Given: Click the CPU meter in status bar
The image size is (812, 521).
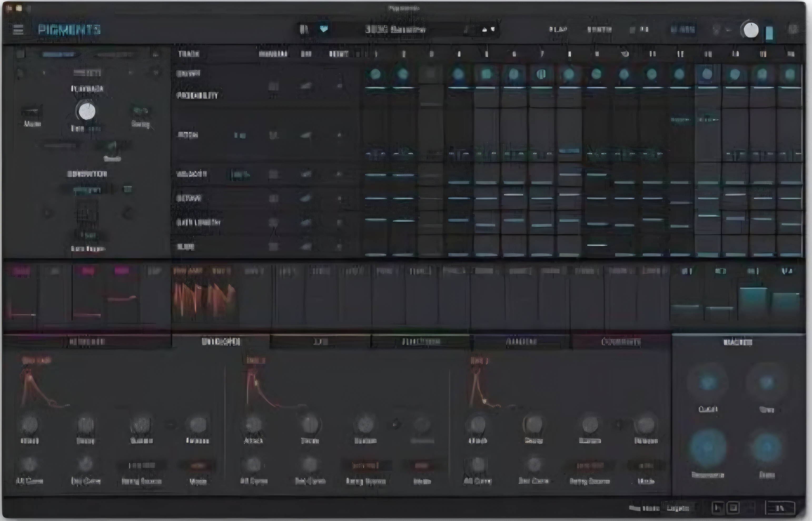Looking at the screenshot, I should (780, 508).
